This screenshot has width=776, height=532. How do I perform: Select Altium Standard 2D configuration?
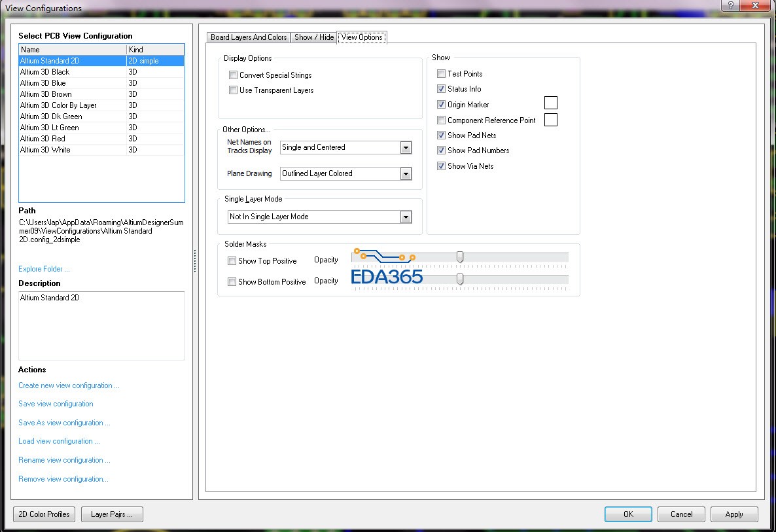(x=101, y=61)
